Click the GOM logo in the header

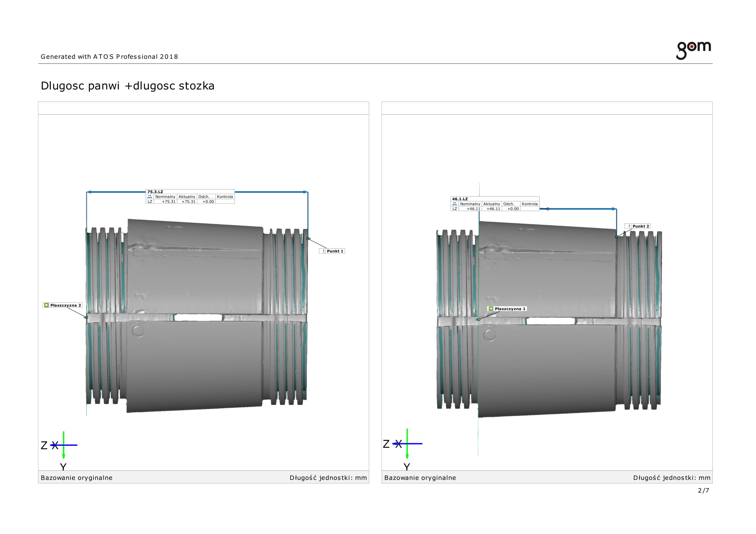[x=693, y=50]
